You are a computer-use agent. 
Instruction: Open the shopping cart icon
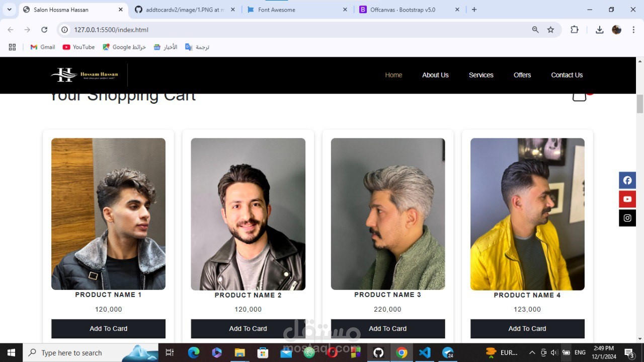click(580, 96)
